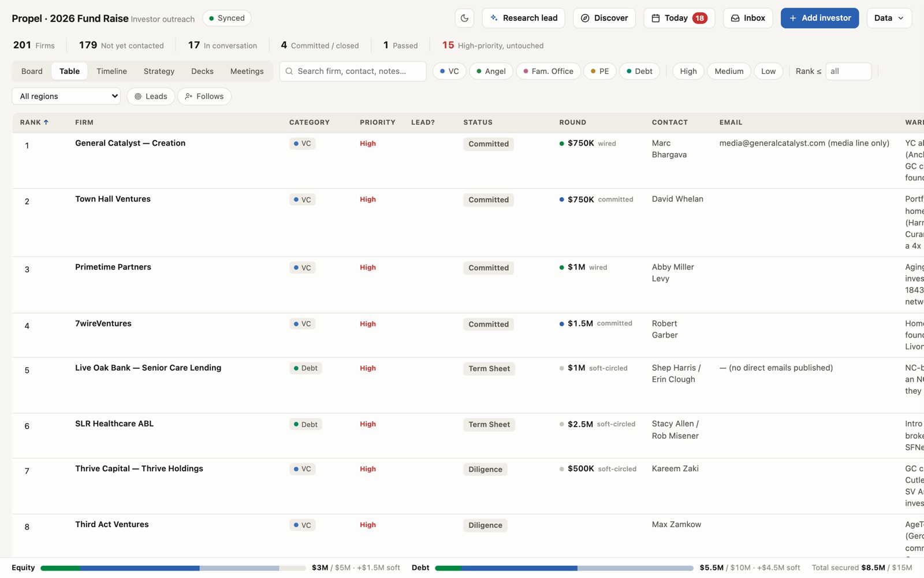Toggle the Follows filter

(204, 96)
